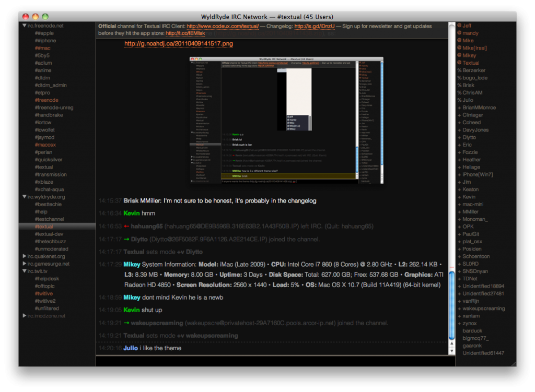Image resolution: width=535 pixels, height=392 pixels.
Task: Click Mikey's nickname in System Information message
Action: (132, 265)
